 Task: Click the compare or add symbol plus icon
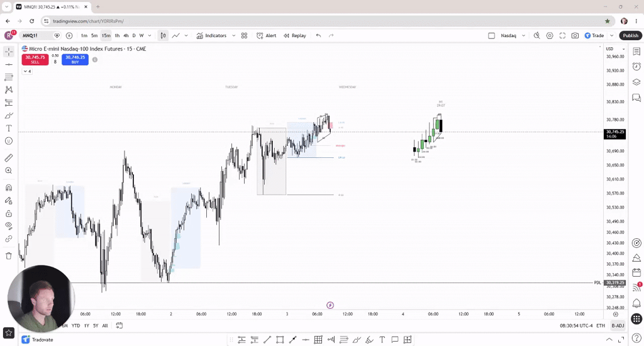pos(69,36)
